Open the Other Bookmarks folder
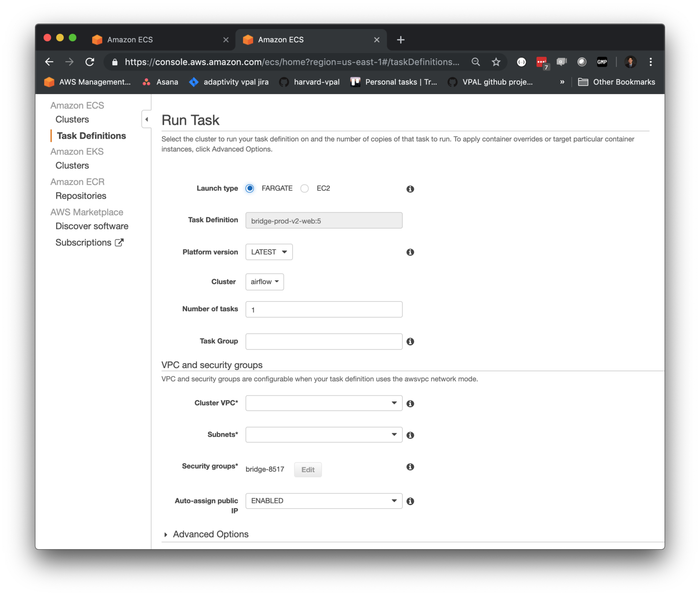The image size is (700, 596). pyautogui.click(x=617, y=82)
